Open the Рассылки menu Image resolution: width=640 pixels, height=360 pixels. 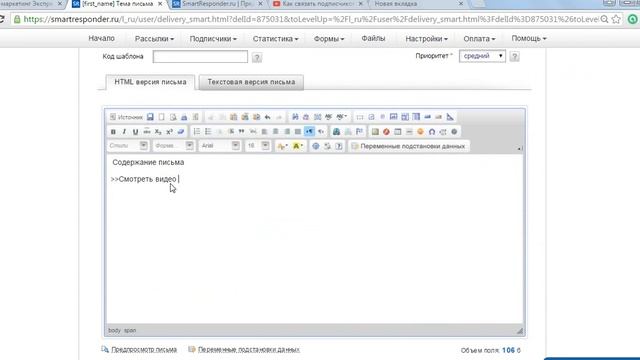coord(154,39)
